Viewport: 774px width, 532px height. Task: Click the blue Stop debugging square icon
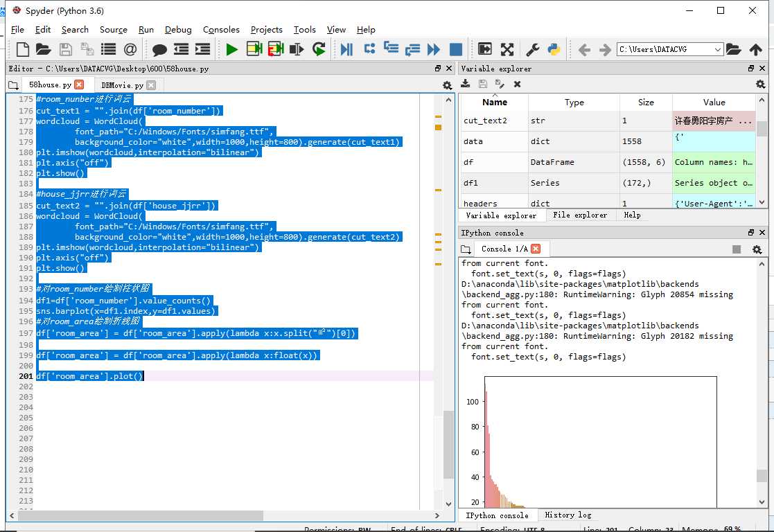[455, 49]
